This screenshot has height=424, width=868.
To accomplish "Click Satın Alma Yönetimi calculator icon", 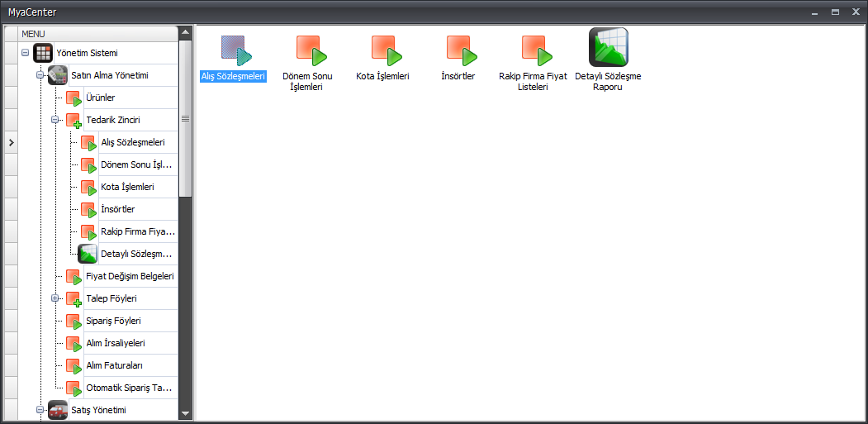I will tap(58, 75).
